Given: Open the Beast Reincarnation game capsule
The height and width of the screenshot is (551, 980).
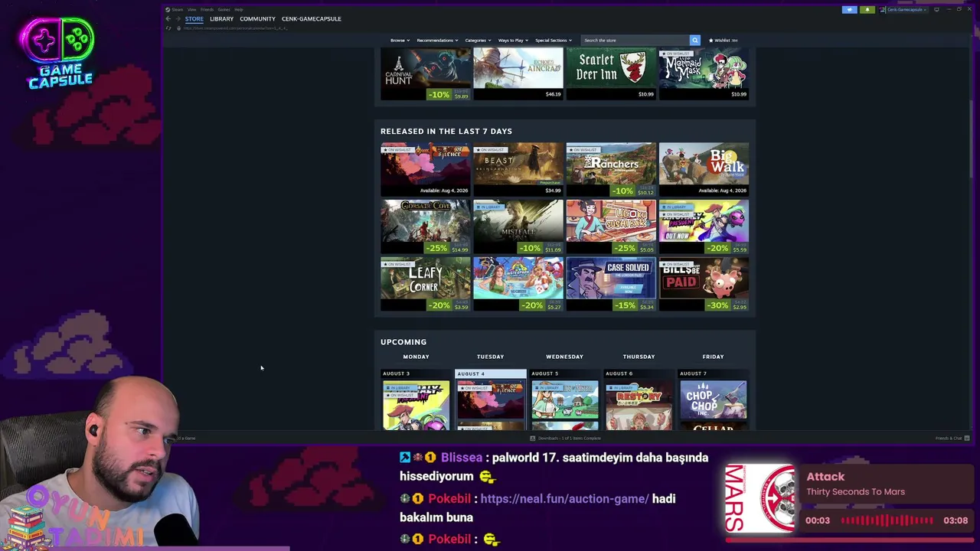Looking at the screenshot, I should [518, 169].
